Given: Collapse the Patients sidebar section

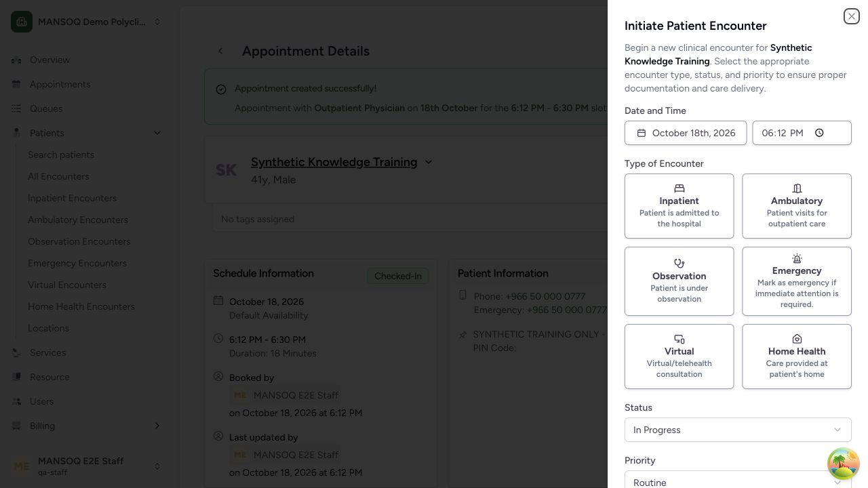Looking at the screenshot, I should pos(90,133).
